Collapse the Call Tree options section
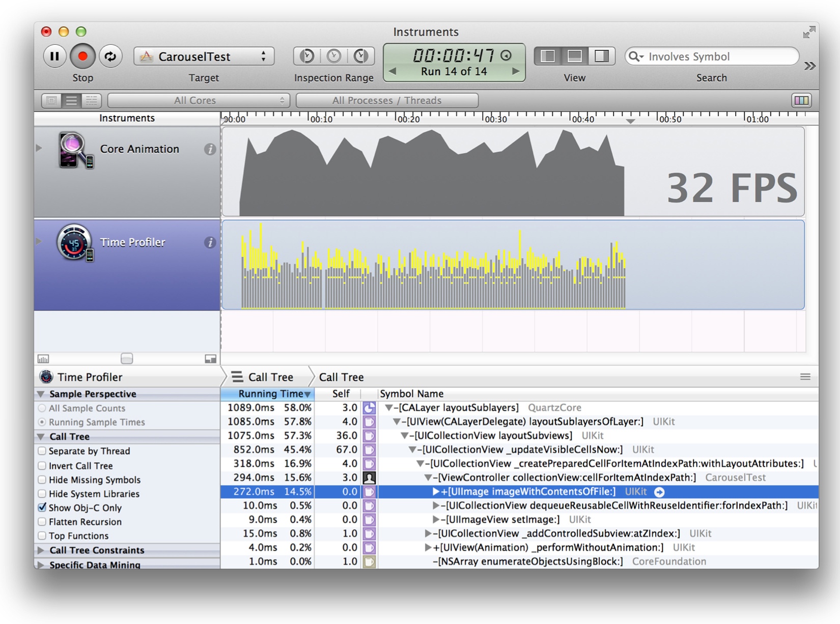840x624 pixels. (x=41, y=437)
